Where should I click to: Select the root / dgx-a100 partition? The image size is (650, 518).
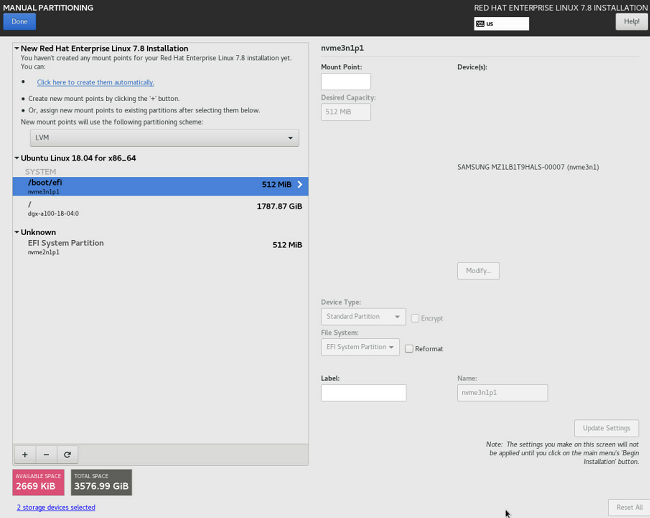160,208
